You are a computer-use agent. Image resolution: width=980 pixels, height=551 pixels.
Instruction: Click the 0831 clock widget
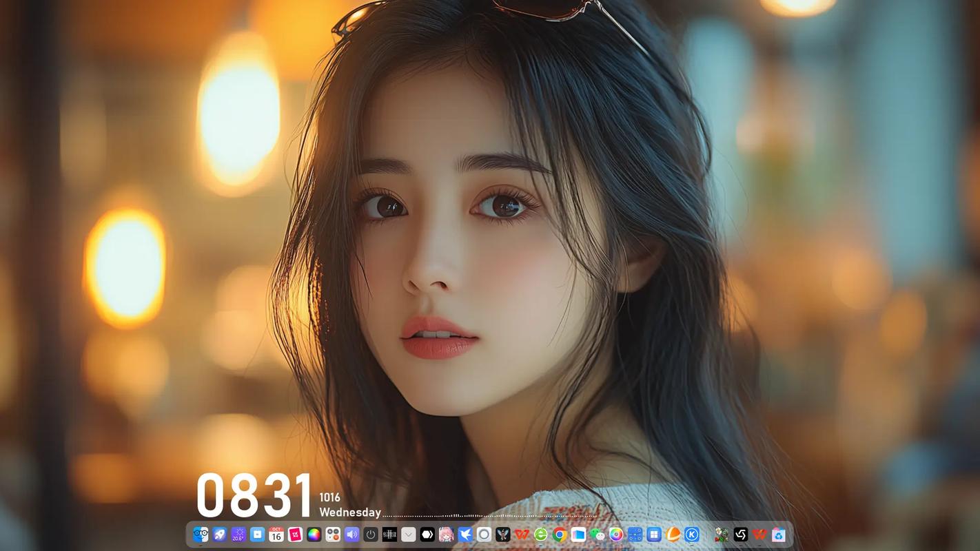tap(254, 495)
